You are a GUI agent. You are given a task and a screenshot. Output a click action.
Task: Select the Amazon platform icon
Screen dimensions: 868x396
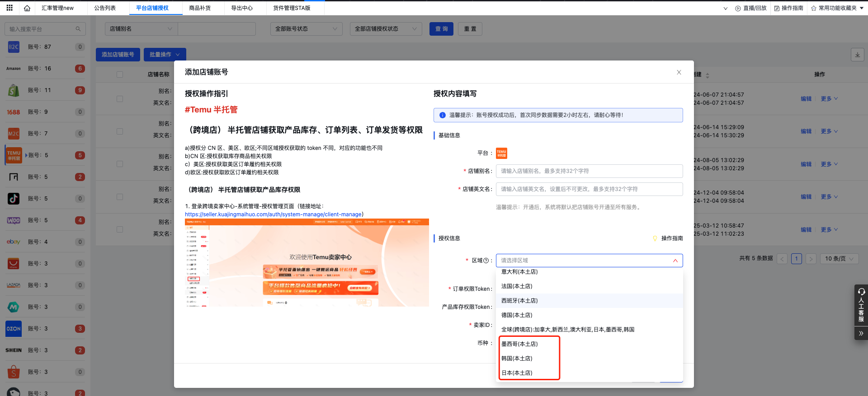14,69
